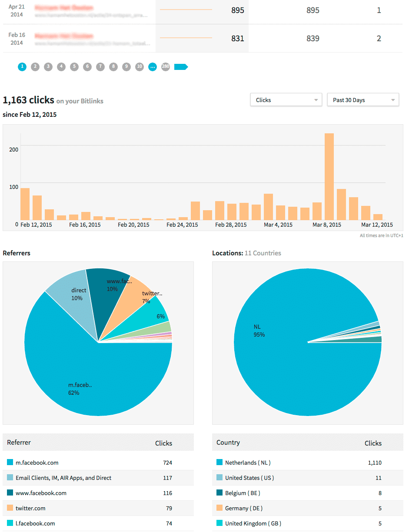409x532 pixels.
Task: Go to pagination page 8
Action: [x=113, y=67]
